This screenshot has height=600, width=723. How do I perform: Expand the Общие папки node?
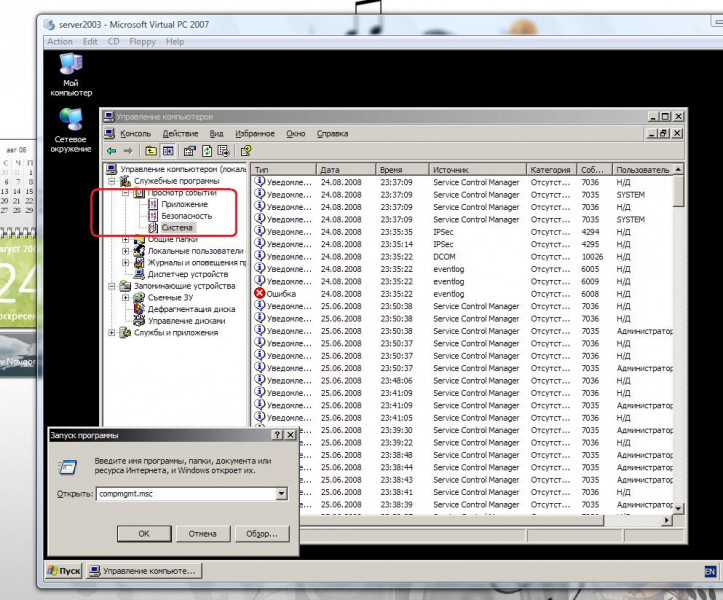click(x=125, y=239)
